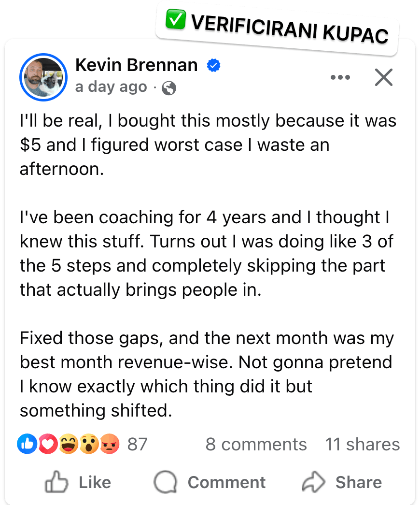Click the green checkmark in Verificirani Kupac badge

click(x=176, y=19)
